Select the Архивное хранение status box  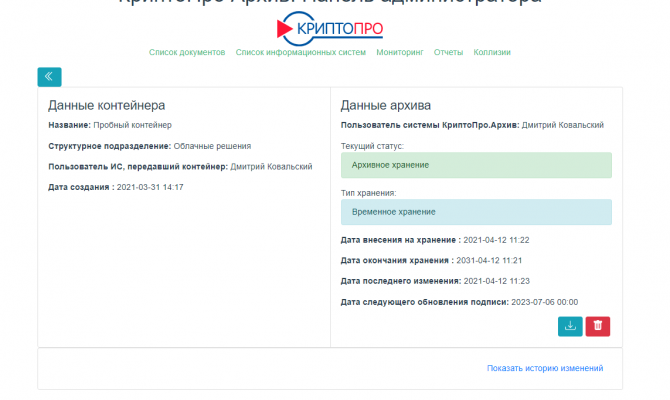click(x=476, y=165)
